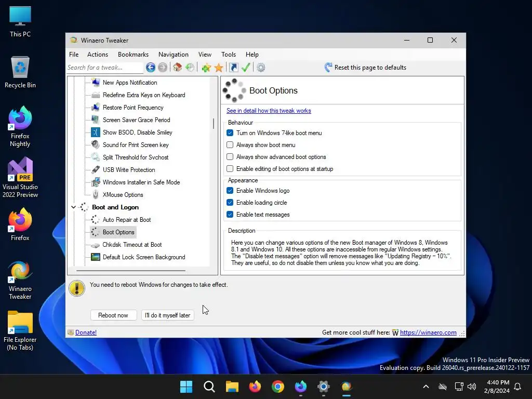Open the taskbar clock and date

(x=497, y=387)
